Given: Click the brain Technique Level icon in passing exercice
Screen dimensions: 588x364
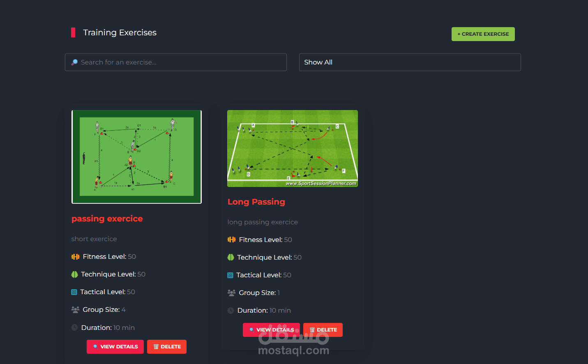Looking at the screenshot, I should tap(74, 274).
